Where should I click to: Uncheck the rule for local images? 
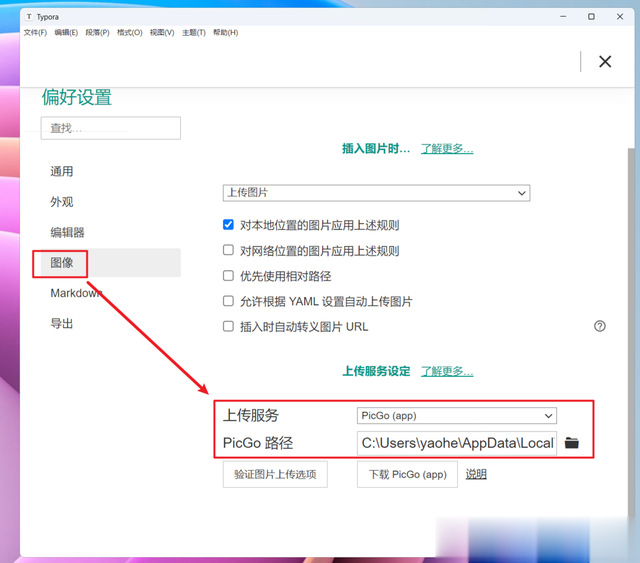pyautogui.click(x=228, y=225)
